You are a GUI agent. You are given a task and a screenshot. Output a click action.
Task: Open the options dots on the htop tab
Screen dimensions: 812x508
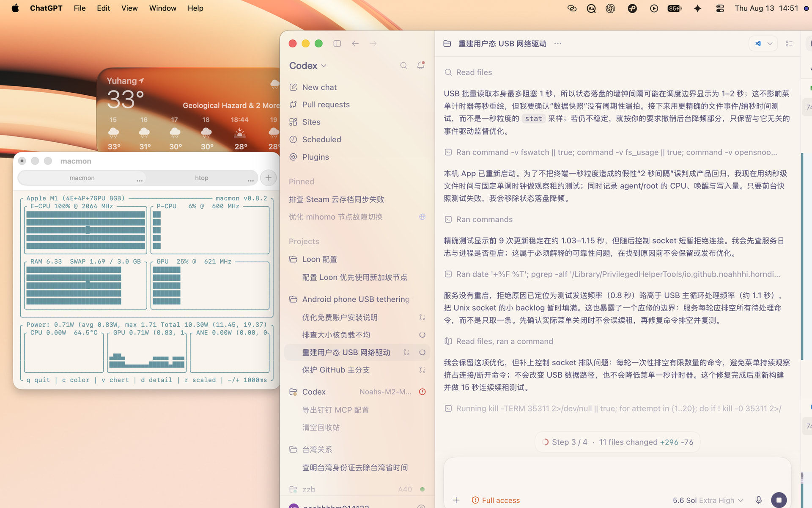point(251,181)
